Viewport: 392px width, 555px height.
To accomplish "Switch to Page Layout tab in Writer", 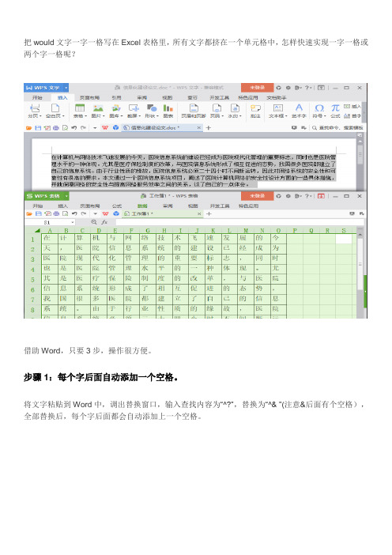I will pos(89,98).
